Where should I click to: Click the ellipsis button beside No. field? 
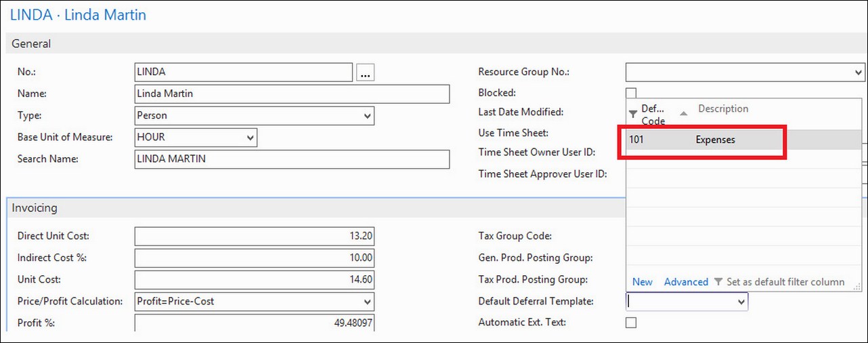click(x=366, y=73)
